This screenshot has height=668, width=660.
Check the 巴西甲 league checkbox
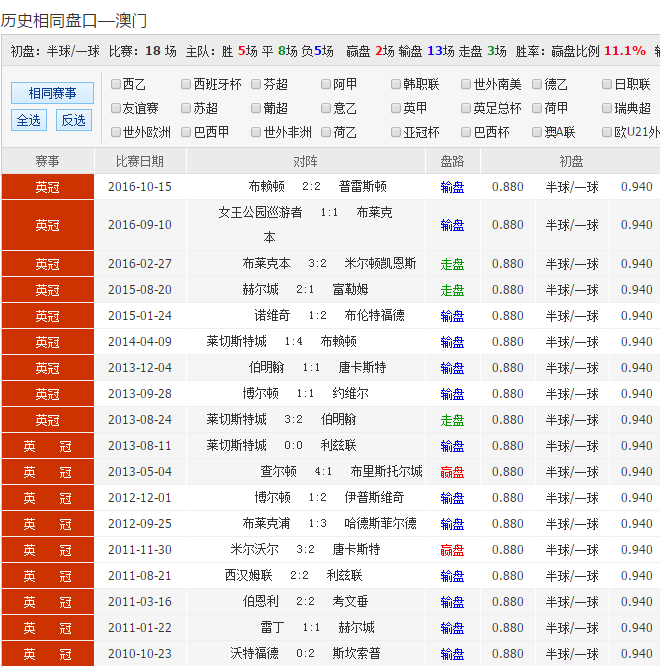tap(187, 132)
